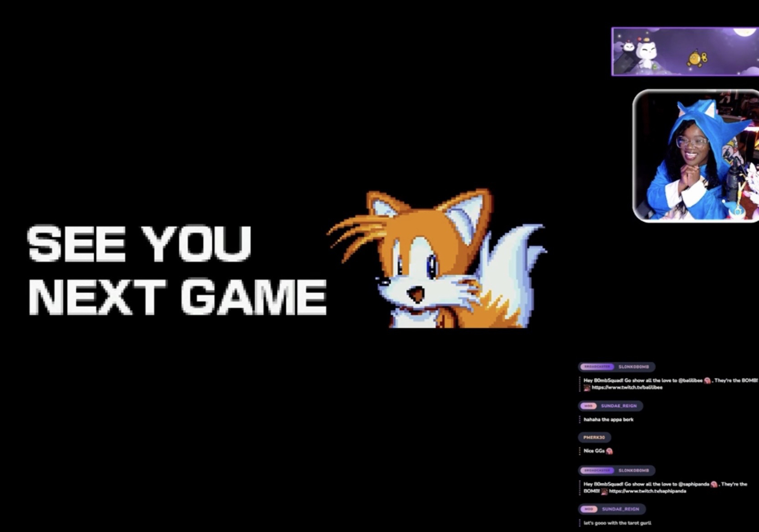
Task: Select the PMERK30 username in chat
Action: pos(594,437)
